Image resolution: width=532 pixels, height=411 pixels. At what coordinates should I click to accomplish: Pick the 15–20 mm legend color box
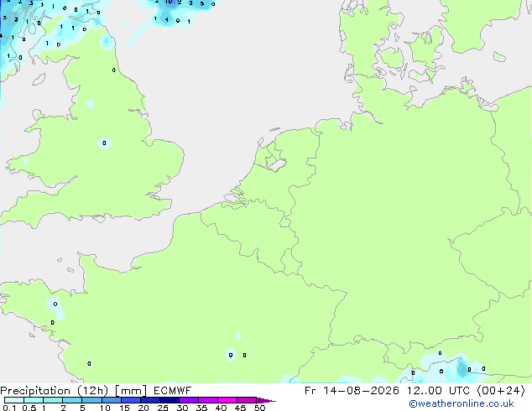[x=131, y=400]
